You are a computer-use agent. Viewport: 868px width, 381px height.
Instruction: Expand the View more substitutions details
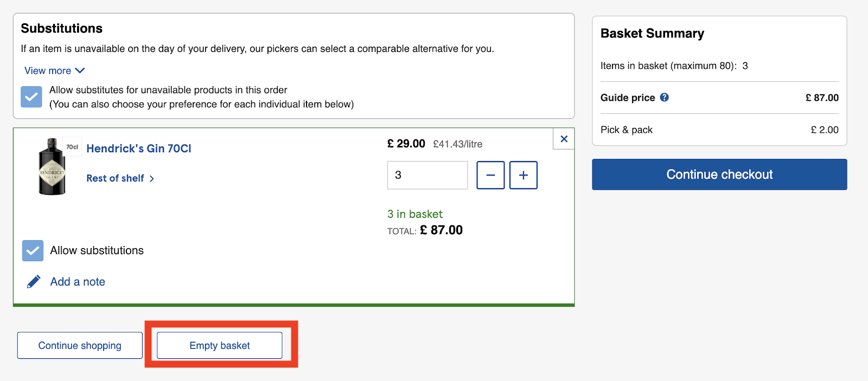(54, 70)
